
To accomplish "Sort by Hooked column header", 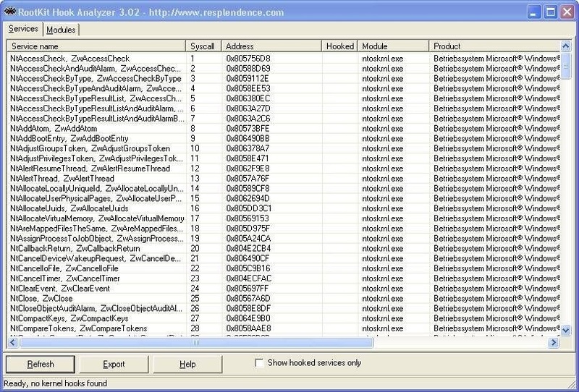I will click(x=339, y=46).
